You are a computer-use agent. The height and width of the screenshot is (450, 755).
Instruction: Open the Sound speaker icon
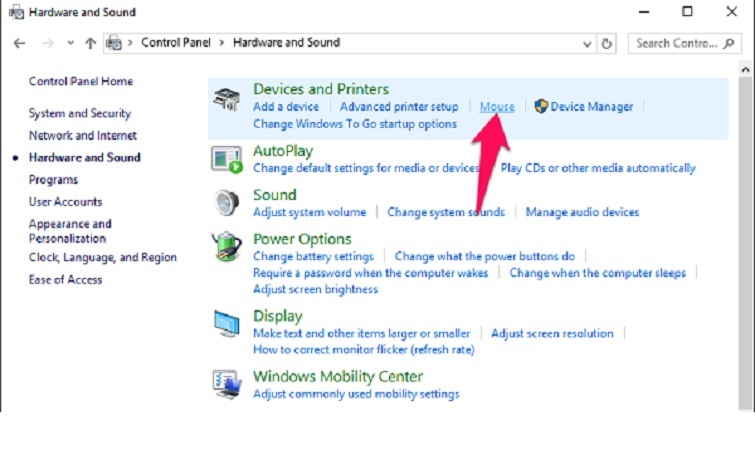(226, 202)
